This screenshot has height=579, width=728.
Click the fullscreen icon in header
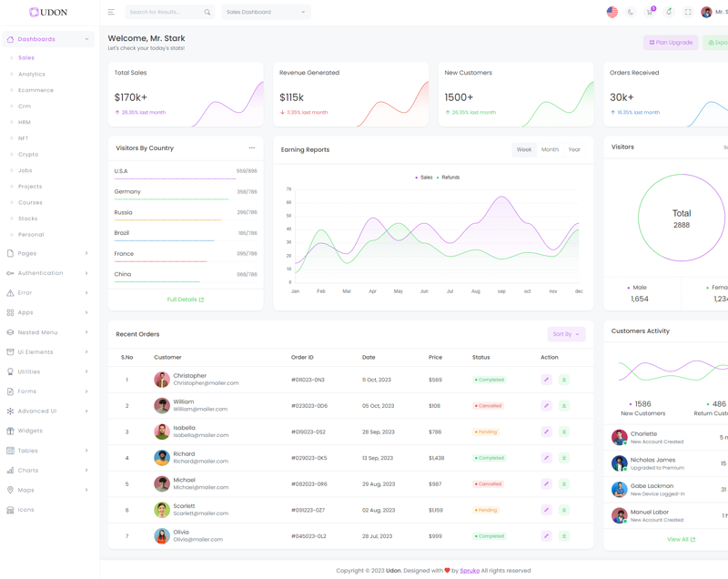688,13
